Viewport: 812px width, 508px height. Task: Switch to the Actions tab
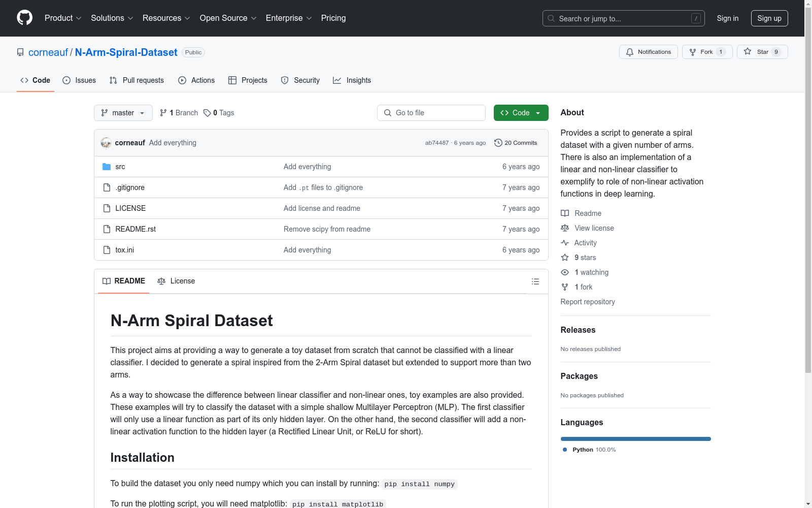196,80
